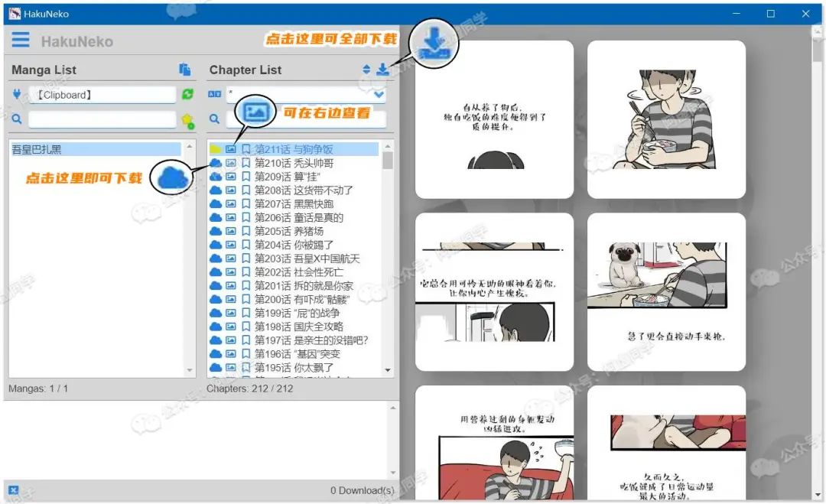Click the chapter language filter icon
This screenshot has height=504, width=826.
coord(214,94)
